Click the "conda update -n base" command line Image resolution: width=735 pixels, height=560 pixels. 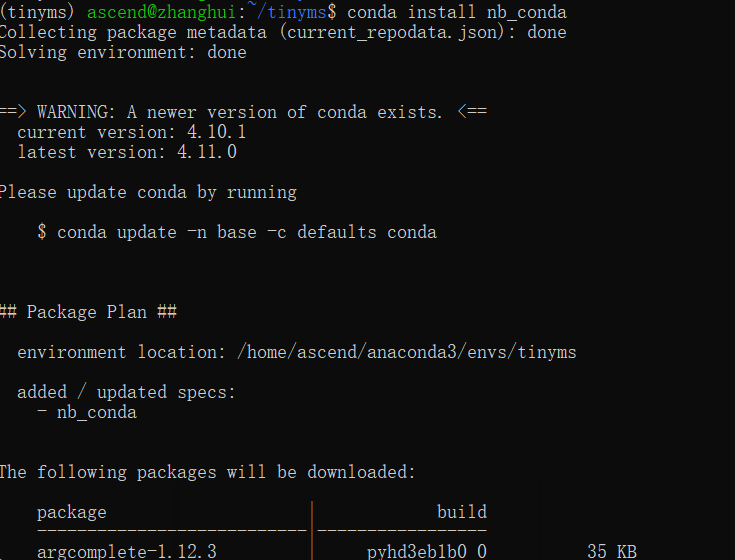[237, 232]
